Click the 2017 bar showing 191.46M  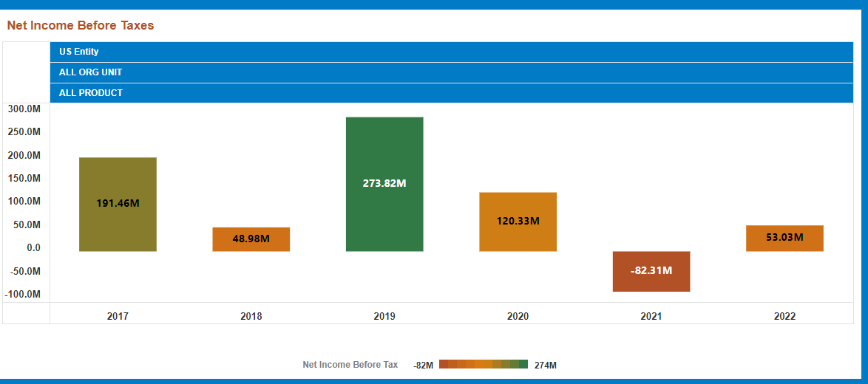click(118, 205)
